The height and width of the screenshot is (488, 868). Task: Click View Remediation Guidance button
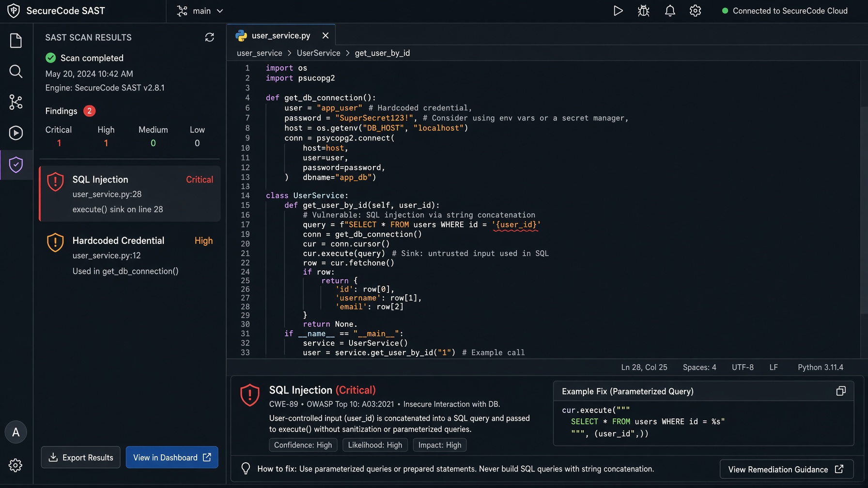click(x=786, y=469)
